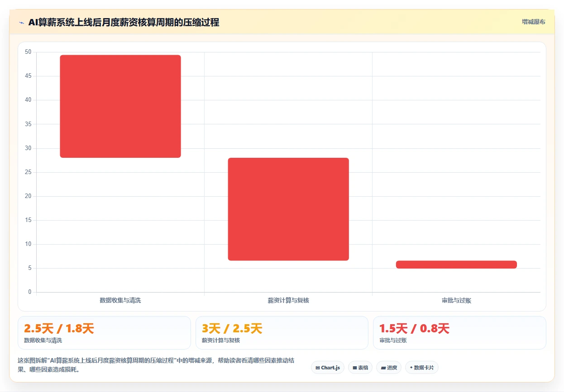Click y-axis tick value 50

[28, 52]
